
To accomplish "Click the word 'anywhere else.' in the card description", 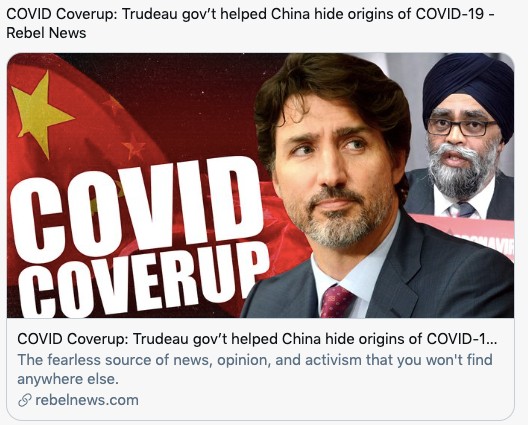I will point(68,379).
